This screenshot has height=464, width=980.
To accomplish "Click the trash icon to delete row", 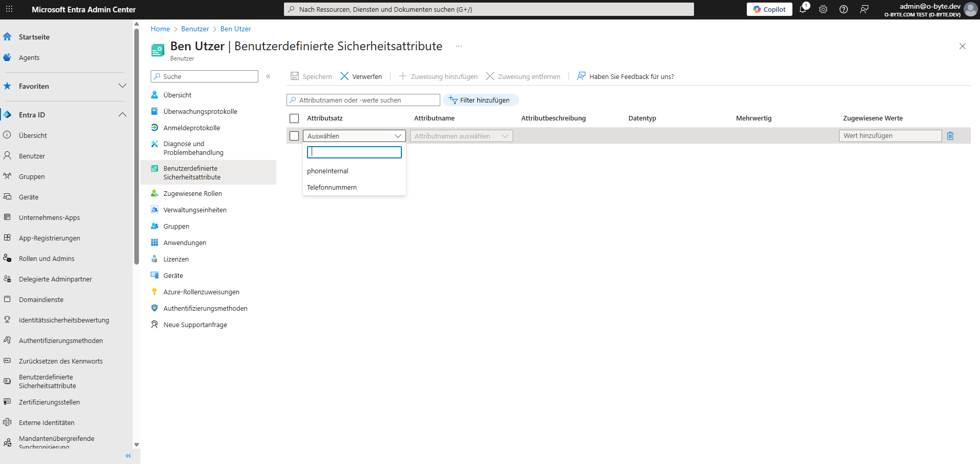I will [950, 136].
